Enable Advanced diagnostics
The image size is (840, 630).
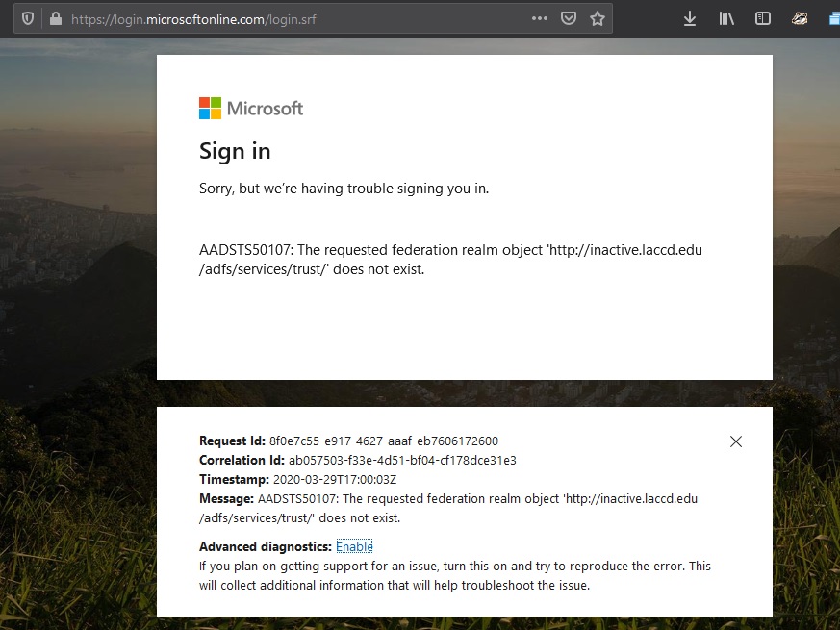click(x=354, y=546)
